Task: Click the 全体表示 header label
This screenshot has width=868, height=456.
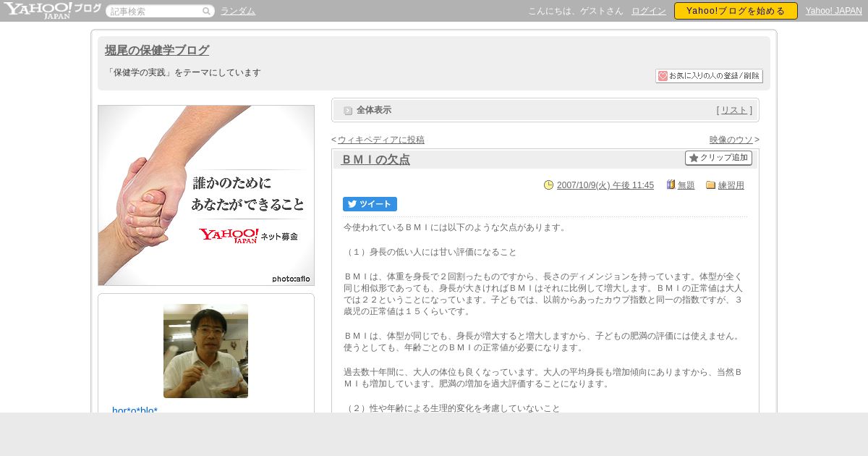Action: [374, 110]
